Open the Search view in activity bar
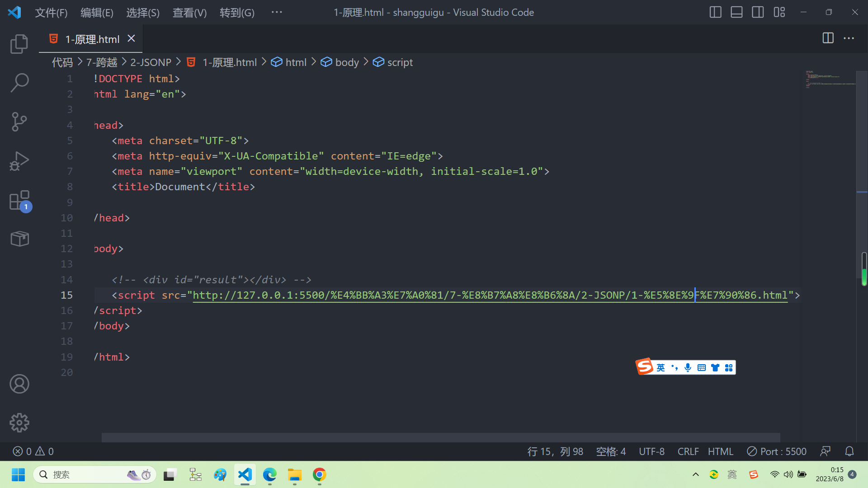 click(19, 83)
